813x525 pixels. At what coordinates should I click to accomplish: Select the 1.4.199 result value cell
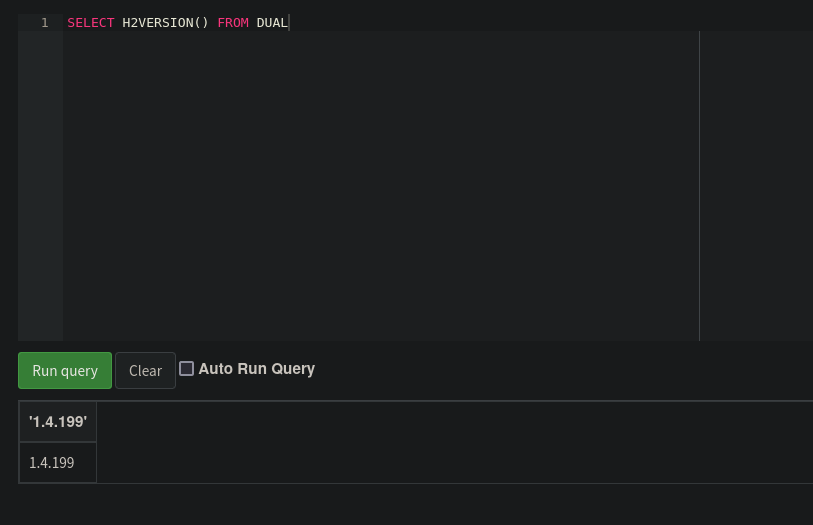[58, 462]
